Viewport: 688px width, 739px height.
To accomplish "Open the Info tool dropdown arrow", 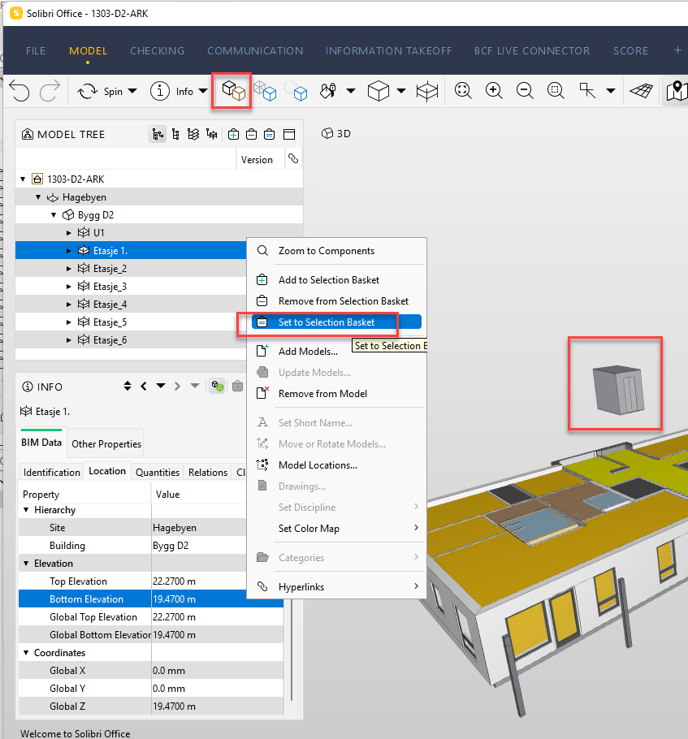I will pos(203,91).
